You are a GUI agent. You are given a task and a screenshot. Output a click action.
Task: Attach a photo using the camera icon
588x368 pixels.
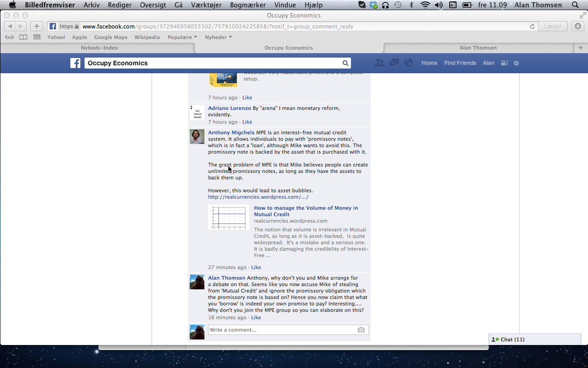361,330
